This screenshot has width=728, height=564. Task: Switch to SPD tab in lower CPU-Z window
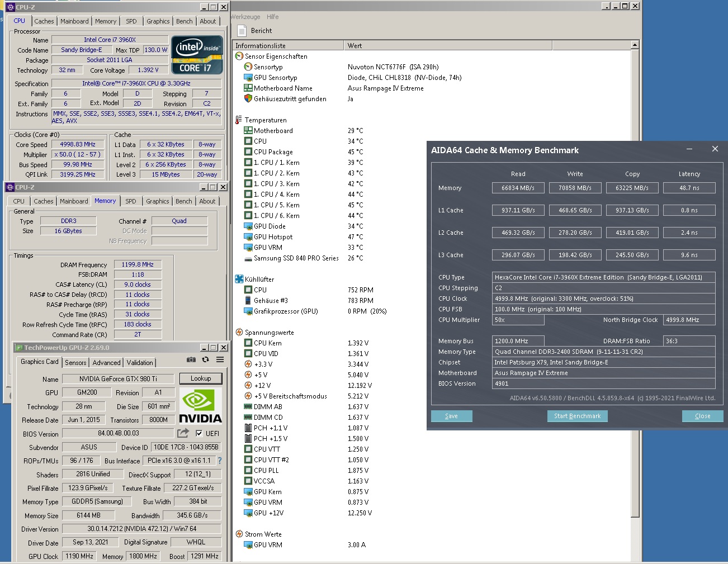pyautogui.click(x=131, y=201)
